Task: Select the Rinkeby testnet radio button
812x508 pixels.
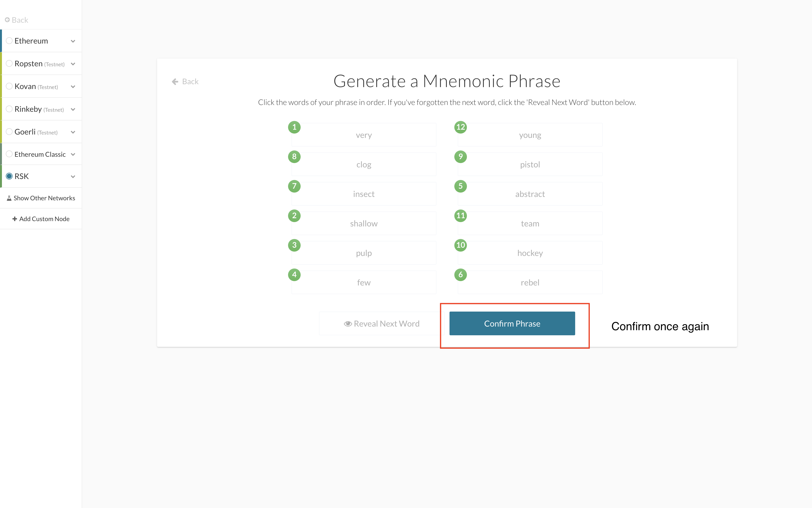Action: tap(9, 109)
